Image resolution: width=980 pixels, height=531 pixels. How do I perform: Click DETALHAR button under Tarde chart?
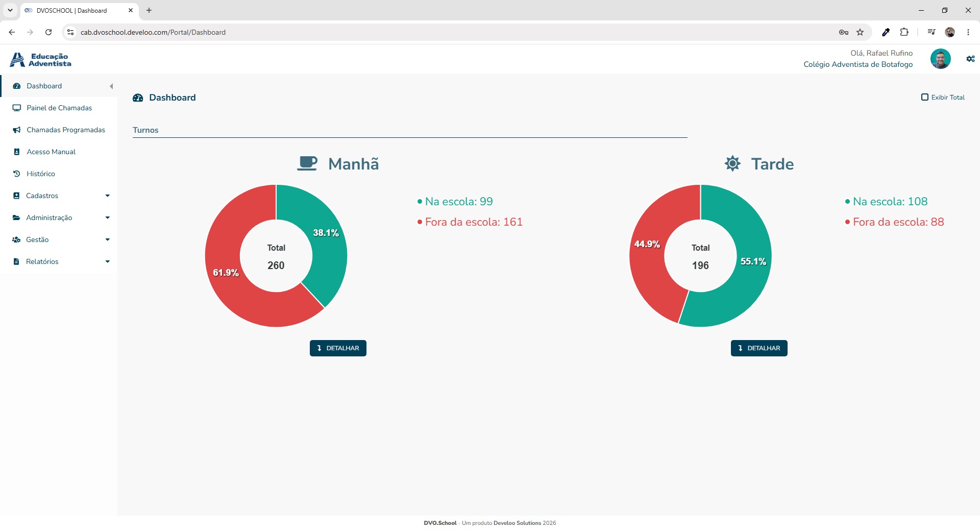pyautogui.click(x=759, y=348)
